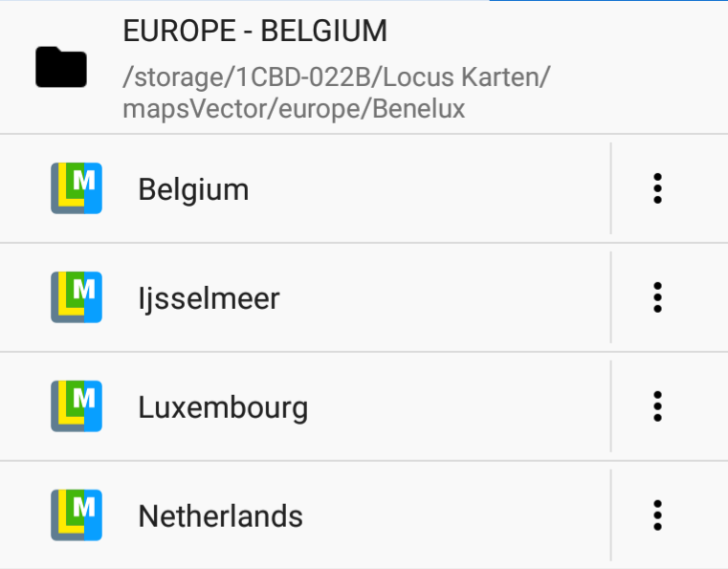
Task: Click the Luxembourg vector map icon
Action: [76, 406]
